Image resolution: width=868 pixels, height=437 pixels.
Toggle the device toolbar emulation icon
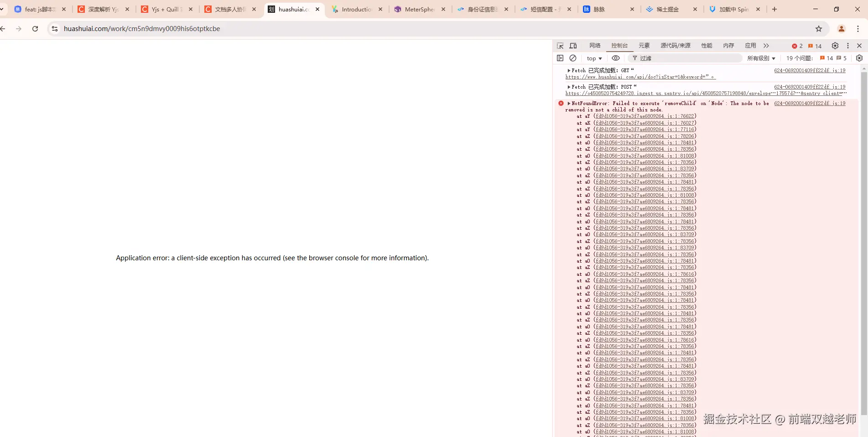tap(573, 46)
